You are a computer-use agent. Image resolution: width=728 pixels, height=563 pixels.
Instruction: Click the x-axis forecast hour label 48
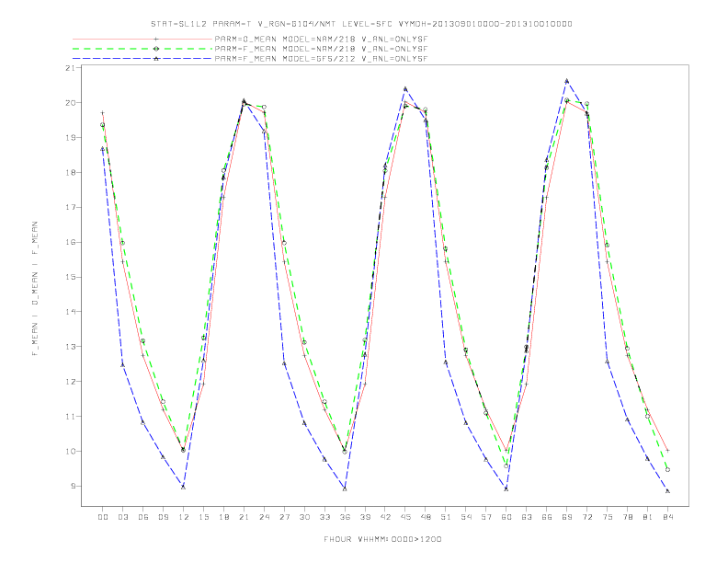(426, 517)
